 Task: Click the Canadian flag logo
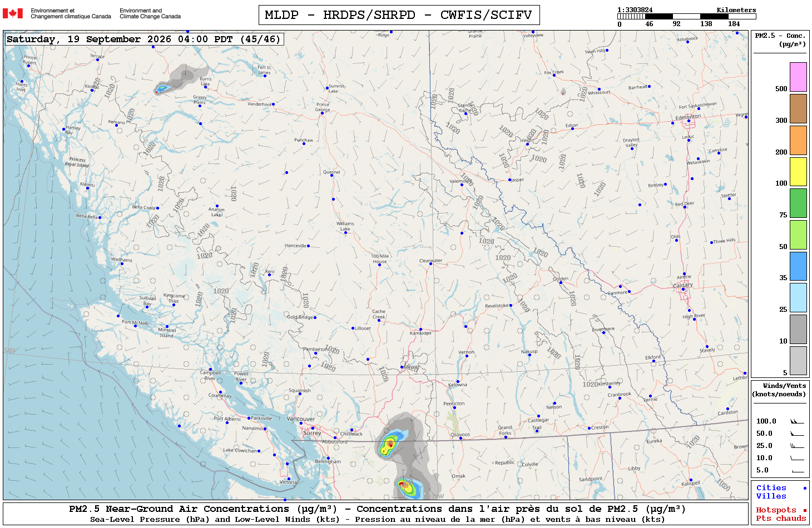13,13
